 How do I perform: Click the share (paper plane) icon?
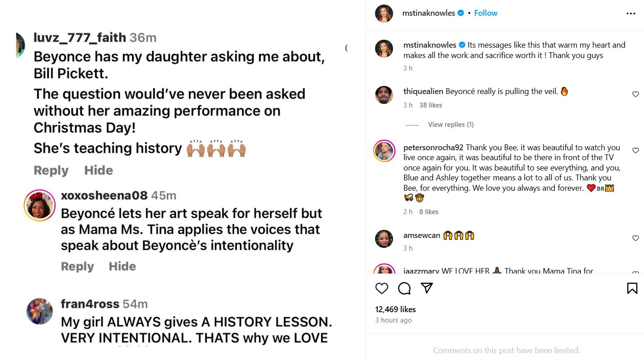coord(425,288)
